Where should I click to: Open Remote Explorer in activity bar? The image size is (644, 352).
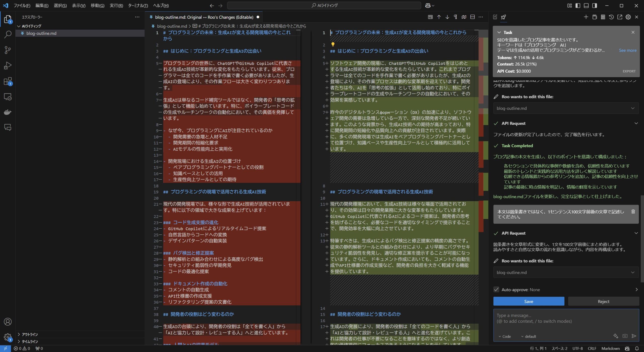click(x=8, y=97)
